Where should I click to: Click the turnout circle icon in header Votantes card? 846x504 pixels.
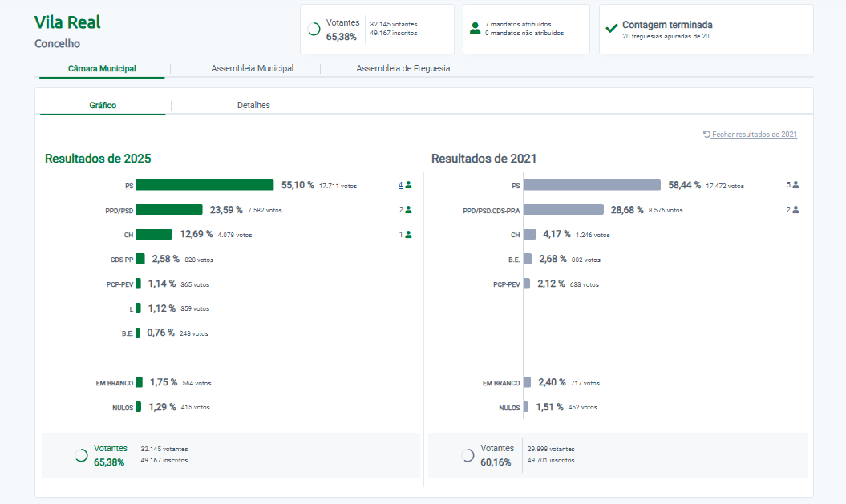[x=314, y=29]
